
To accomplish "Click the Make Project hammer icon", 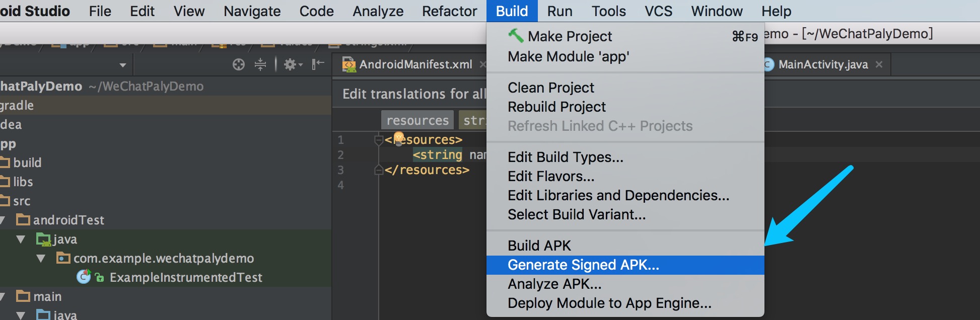I will coord(516,36).
